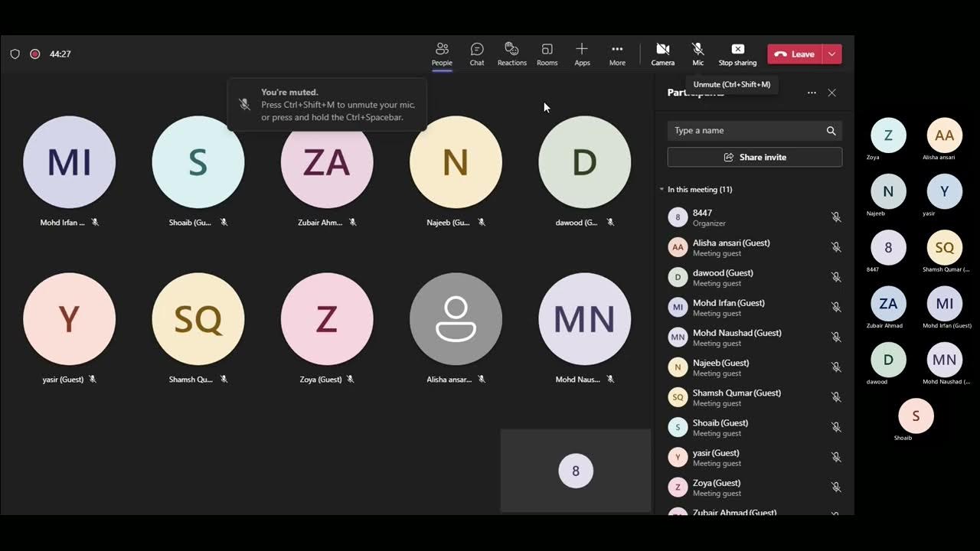Select Alisha ansari (Guest) in list
This screenshot has height=551, width=980.
[x=755, y=247]
